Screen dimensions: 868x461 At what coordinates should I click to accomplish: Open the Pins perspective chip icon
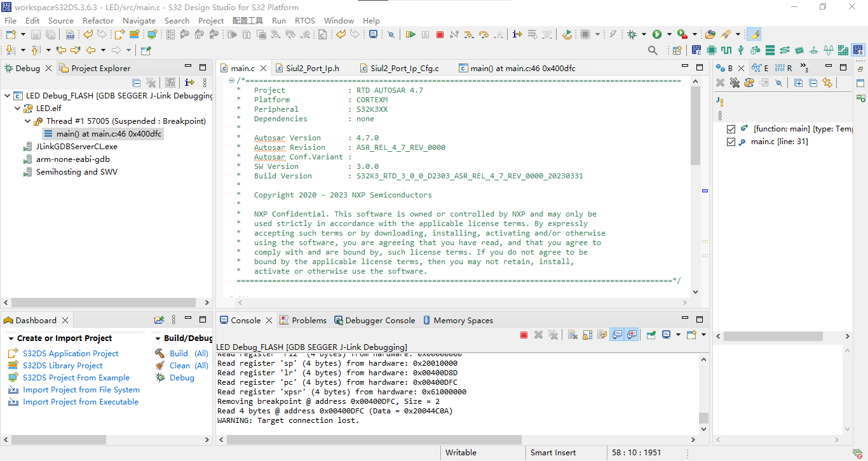(711, 50)
